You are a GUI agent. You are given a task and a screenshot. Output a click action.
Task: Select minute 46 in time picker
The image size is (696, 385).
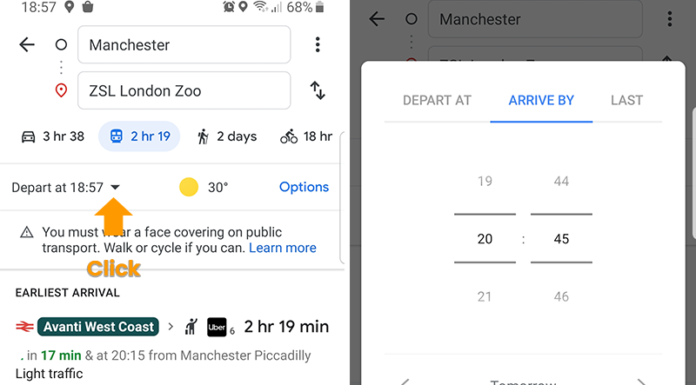click(561, 297)
